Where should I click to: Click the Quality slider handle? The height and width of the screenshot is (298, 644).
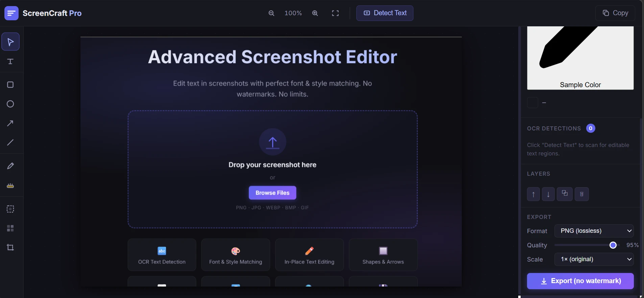[x=613, y=245]
